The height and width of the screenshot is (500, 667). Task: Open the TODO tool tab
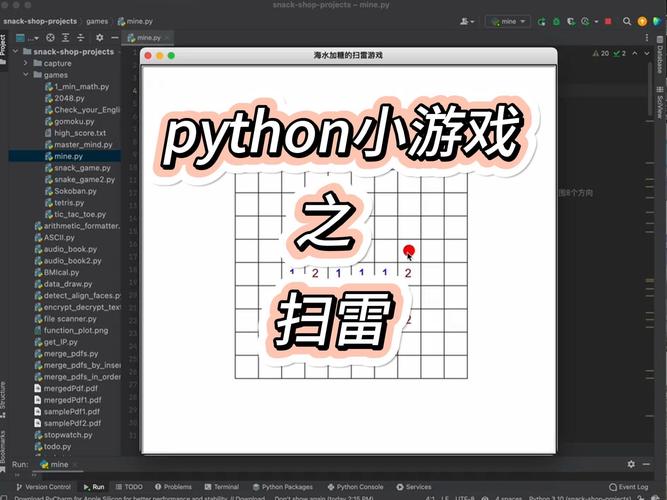point(129,487)
